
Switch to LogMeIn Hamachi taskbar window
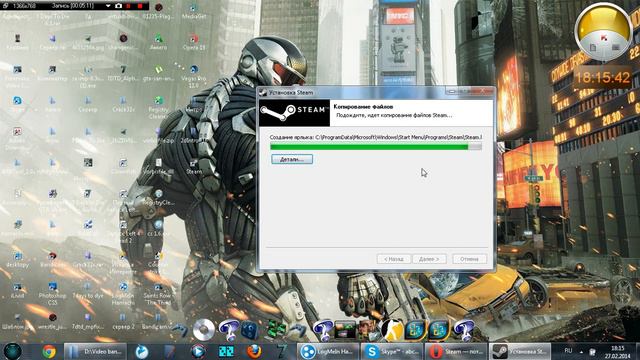pyautogui.click(x=328, y=351)
